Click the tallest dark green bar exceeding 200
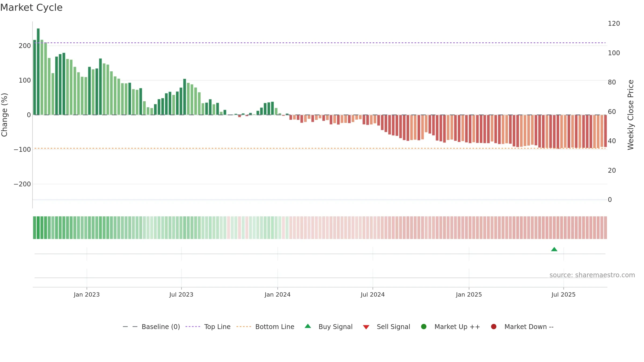Viewport: 644px width, 362px height. click(38, 72)
